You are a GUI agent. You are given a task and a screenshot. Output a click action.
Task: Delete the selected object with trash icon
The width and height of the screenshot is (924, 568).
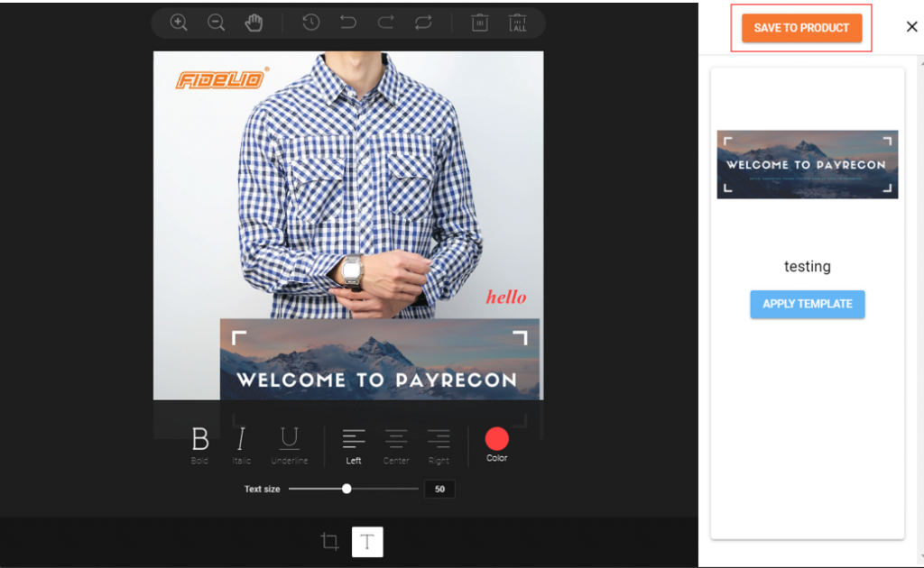coord(480,23)
